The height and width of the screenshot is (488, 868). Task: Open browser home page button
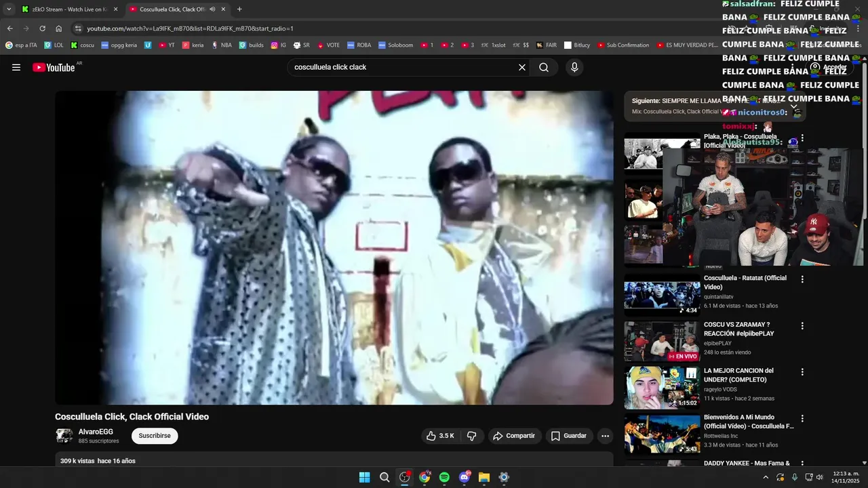pyautogui.click(x=59, y=28)
